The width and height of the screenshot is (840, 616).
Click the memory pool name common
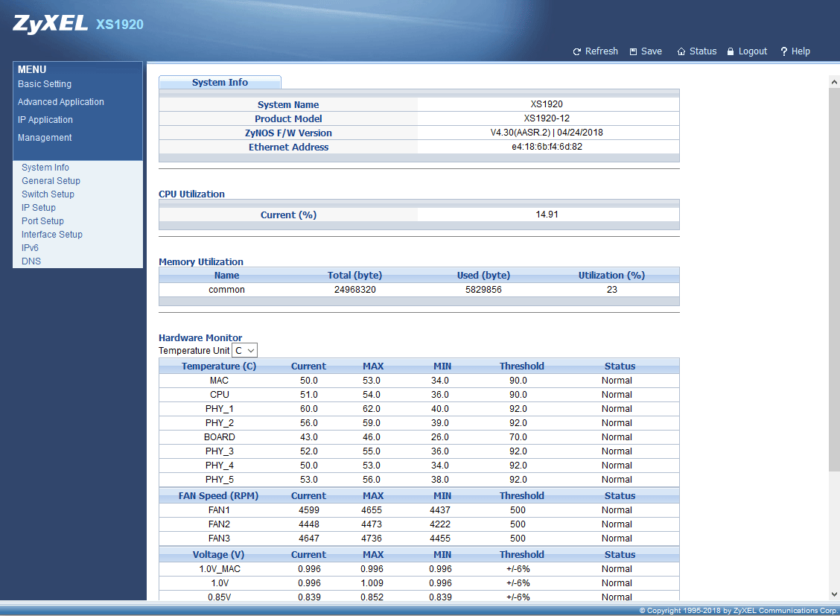(x=226, y=289)
